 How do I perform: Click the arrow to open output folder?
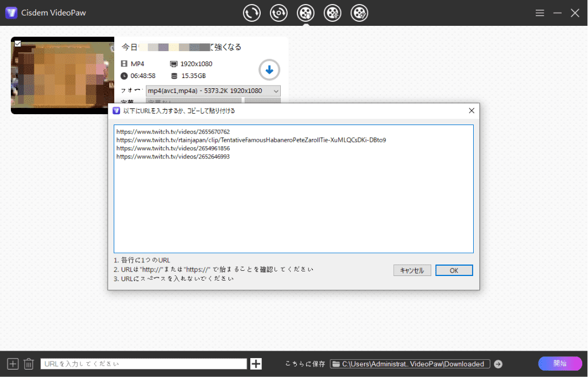pyautogui.click(x=498, y=364)
